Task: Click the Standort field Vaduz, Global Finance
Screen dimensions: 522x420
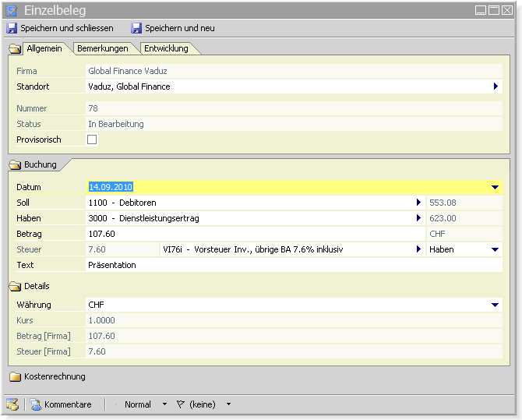Action: (x=294, y=86)
